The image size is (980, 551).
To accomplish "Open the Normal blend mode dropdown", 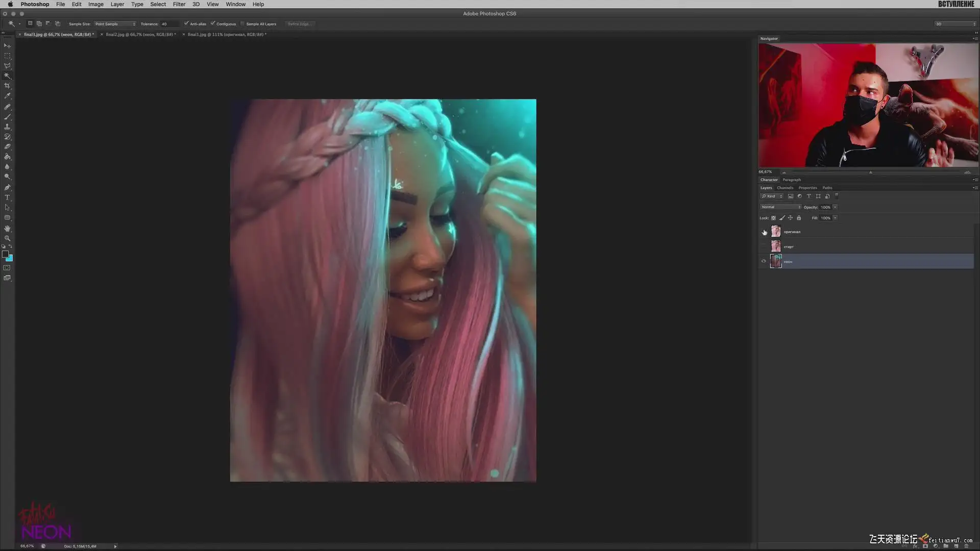I will point(780,207).
